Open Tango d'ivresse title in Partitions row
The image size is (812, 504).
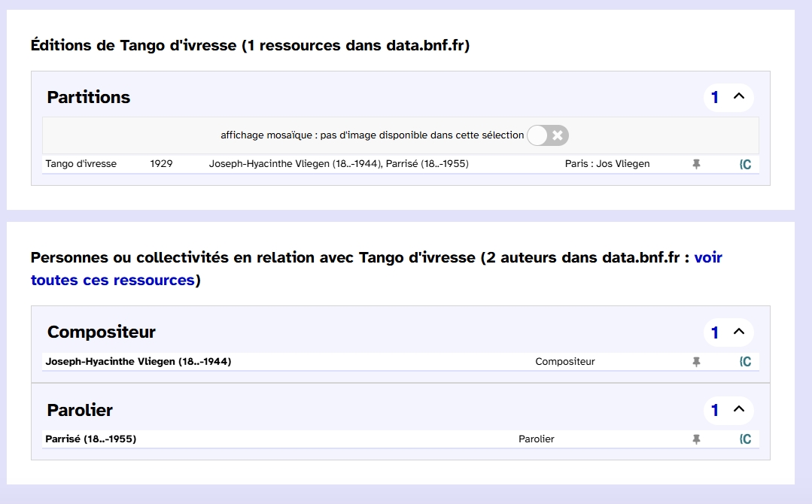(81, 164)
